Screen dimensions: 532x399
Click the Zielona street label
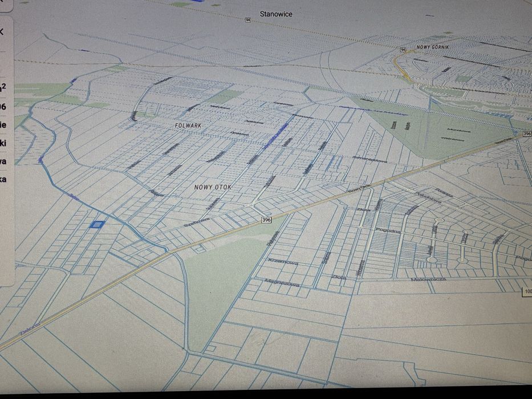tap(29, 330)
